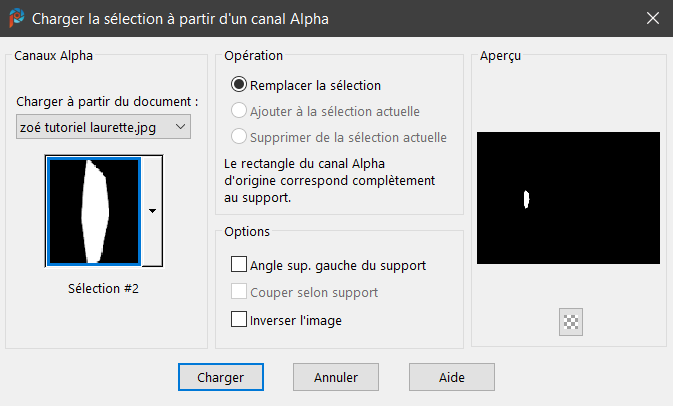This screenshot has height=406, width=673.
Task: Open the source document dropdown
Action: click(104, 127)
